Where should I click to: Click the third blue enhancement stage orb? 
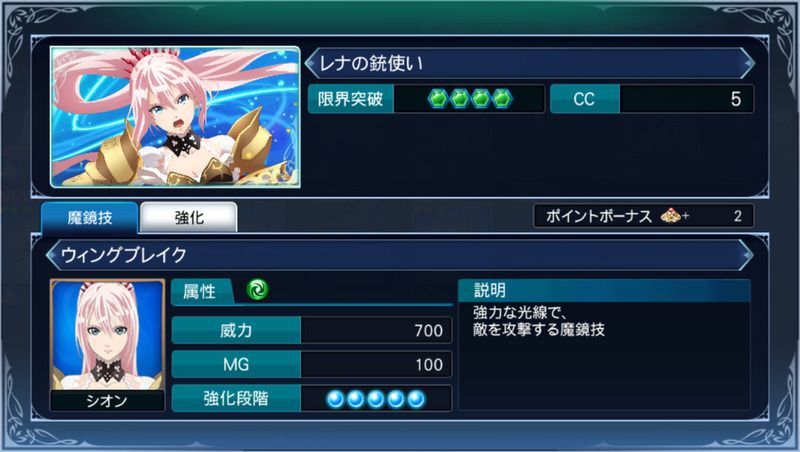tap(376, 399)
